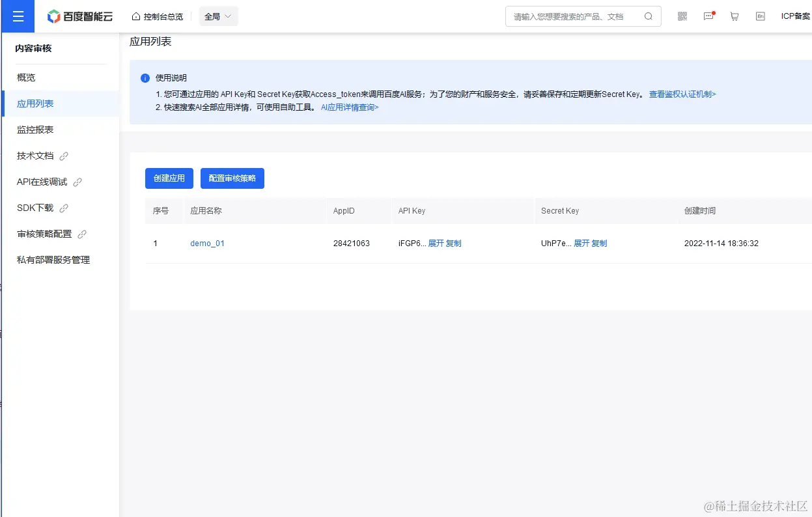Screen dimensions: 812x517
Task: Click the 内容审核 sidebar heading
Action: click(x=33, y=48)
